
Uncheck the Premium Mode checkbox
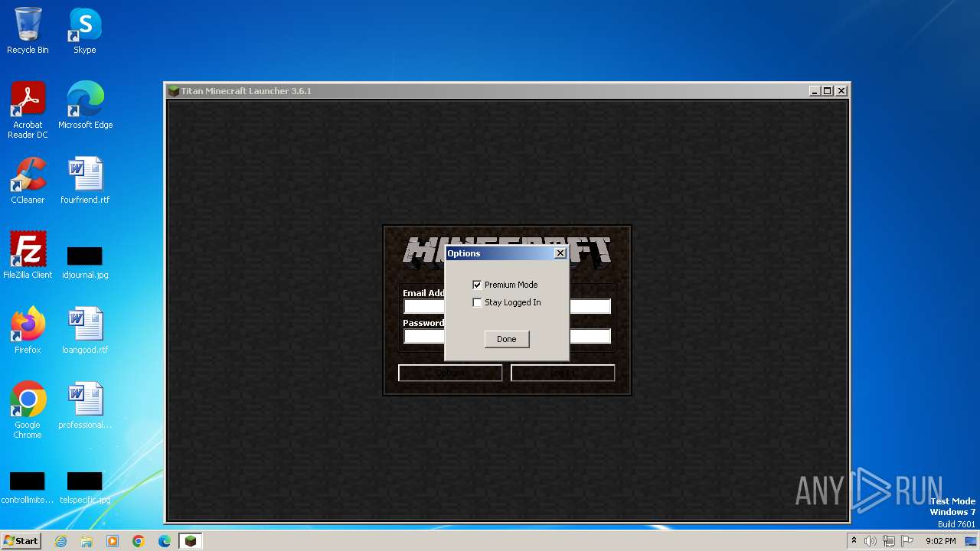click(477, 285)
